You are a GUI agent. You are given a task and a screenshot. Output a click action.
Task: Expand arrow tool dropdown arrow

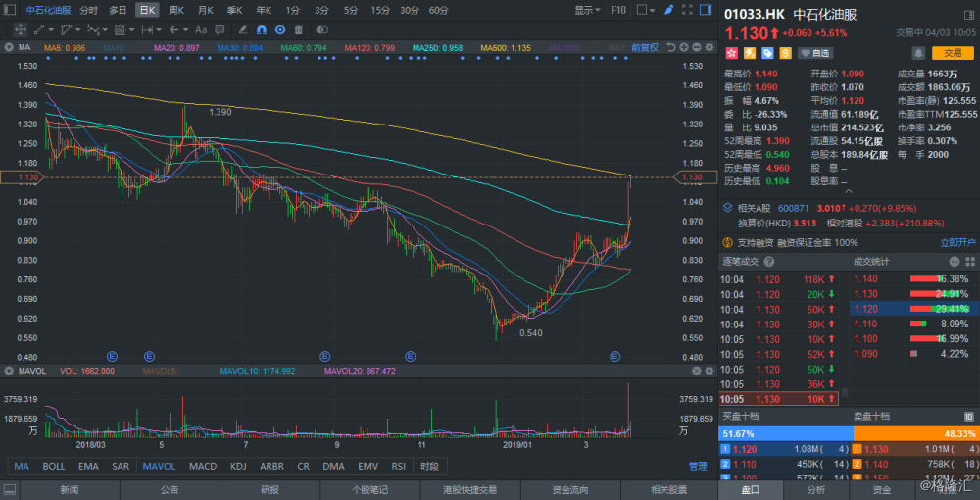pyautogui.click(x=186, y=30)
